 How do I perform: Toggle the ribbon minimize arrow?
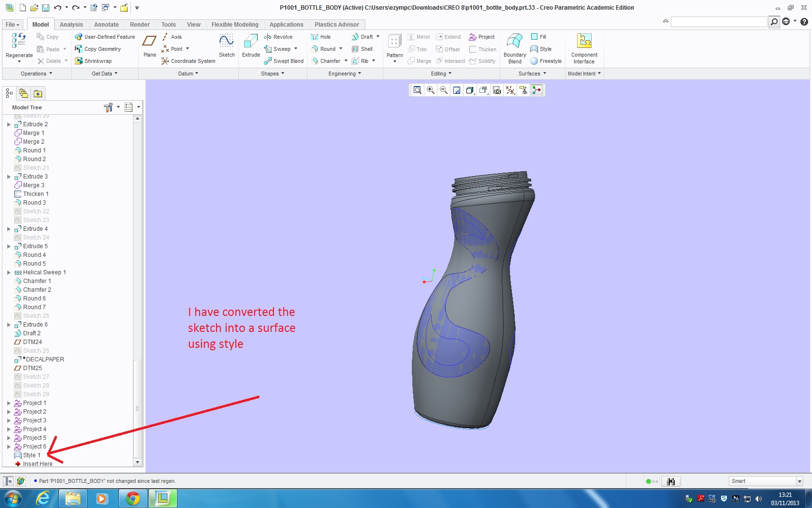point(666,21)
